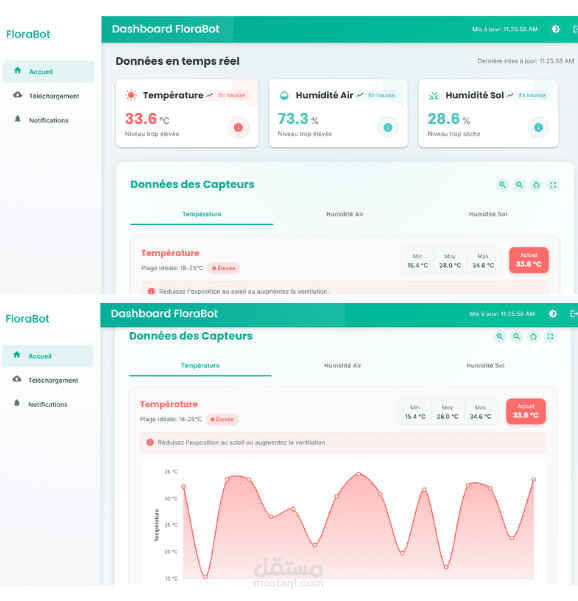Click the reset view icon in the top Capteurs panel
Viewport: 578px width, 601px height.
tap(536, 185)
